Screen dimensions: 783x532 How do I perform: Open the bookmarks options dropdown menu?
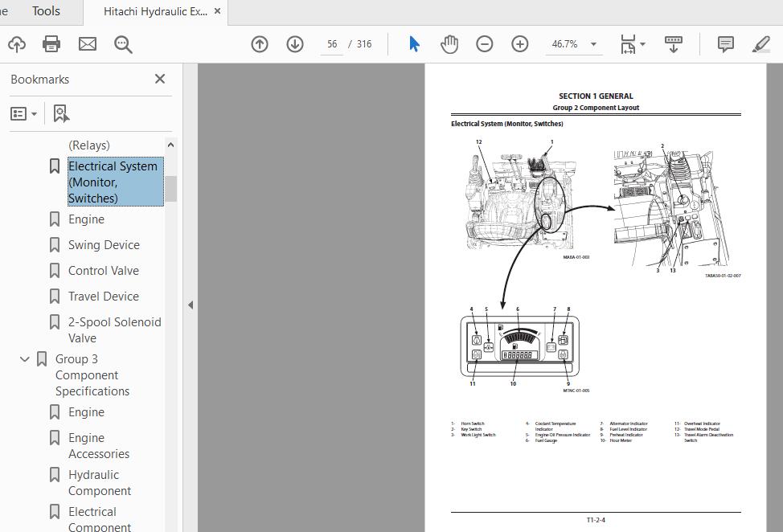(23, 114)
